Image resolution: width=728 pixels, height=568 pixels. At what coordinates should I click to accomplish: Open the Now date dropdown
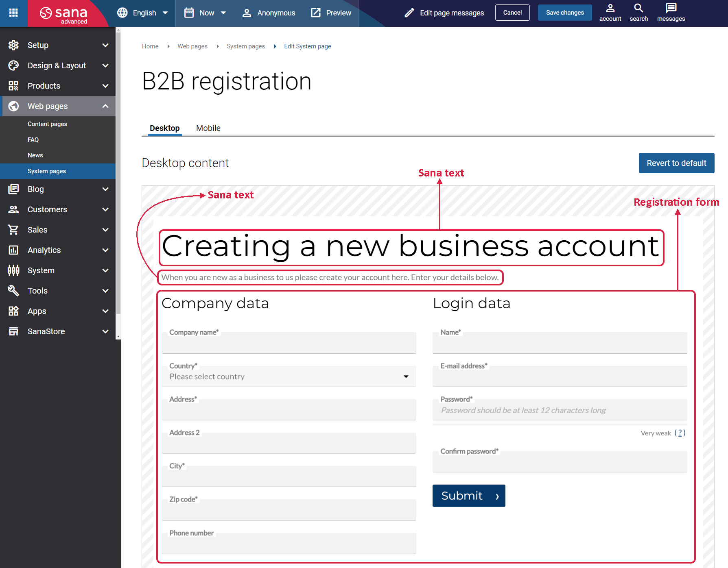coord(205,13)
